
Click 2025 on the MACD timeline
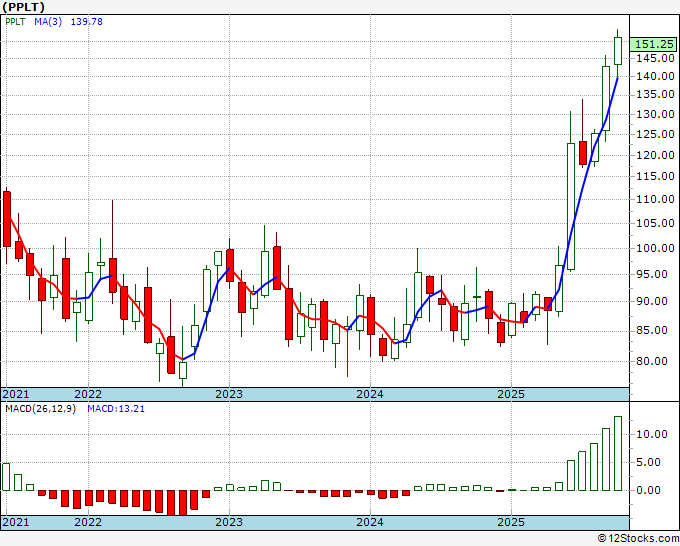tap(511, 522)
